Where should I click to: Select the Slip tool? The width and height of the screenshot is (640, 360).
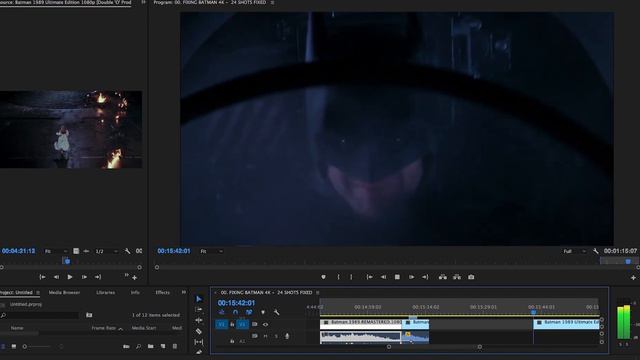coord(199,342)
